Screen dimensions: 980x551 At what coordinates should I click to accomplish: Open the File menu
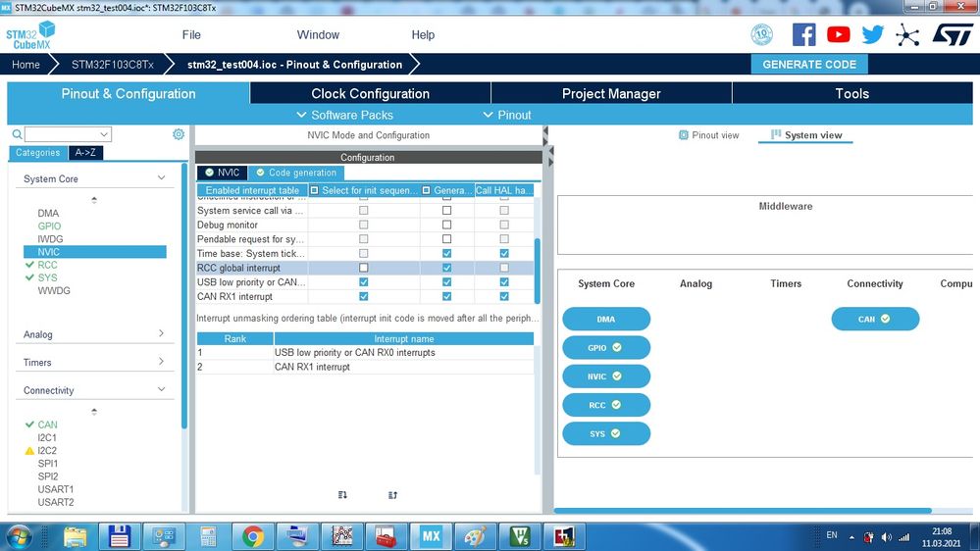pos(191,35)
